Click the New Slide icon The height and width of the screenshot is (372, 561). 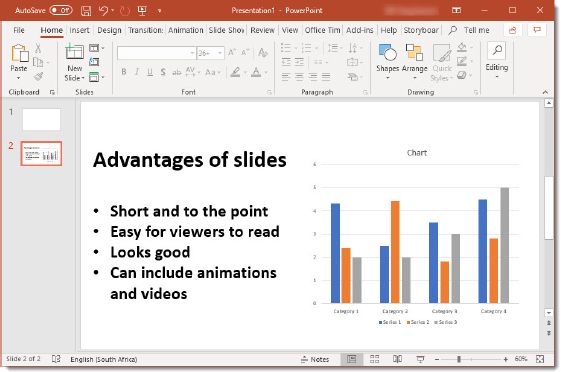tap(74, 52)
